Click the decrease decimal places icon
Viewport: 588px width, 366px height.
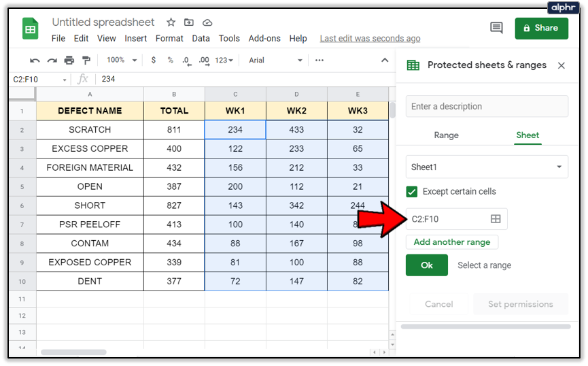pos(187,61)
